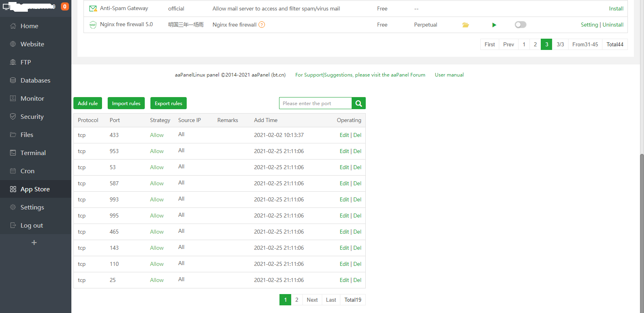This screenshot has height=313, width=644.
Task: Go to page 2 of firewall rules
Action: pos(297,300)
